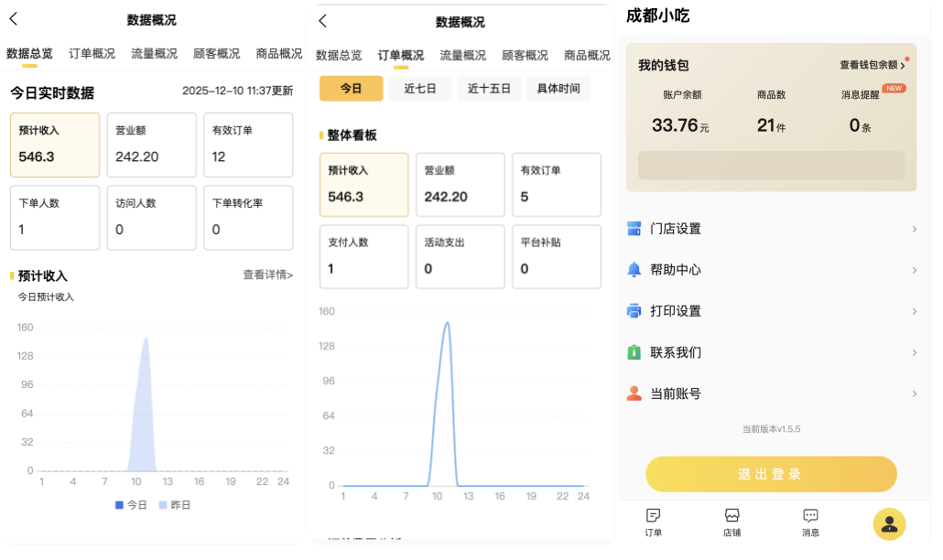Image resolution: width=943 pixels, height=560 pixels.
Task: Select 活动支出 card
Action: click(x=461, y=256)
